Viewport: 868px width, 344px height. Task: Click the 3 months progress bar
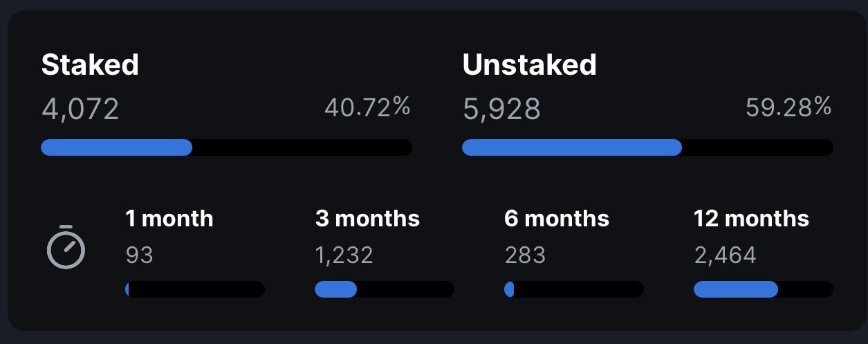(x=385, y=289)
